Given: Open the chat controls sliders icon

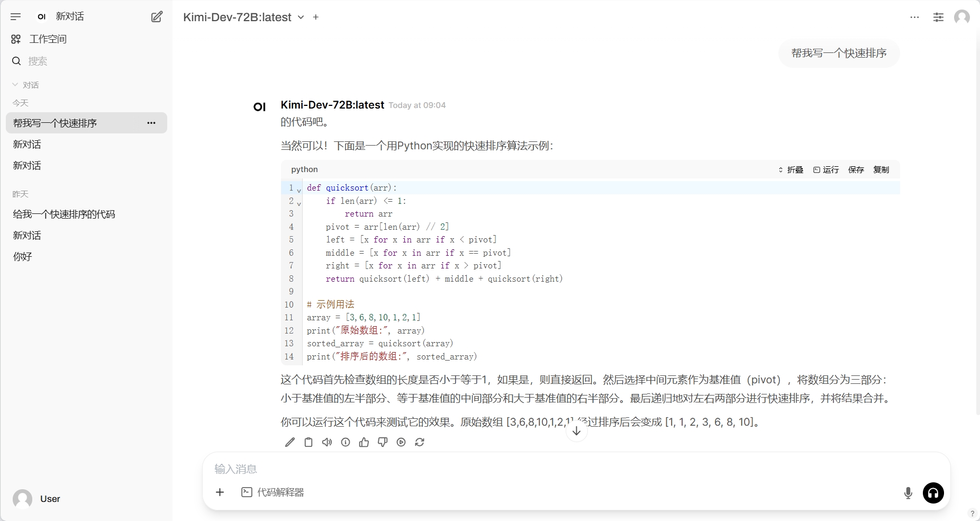Looking at the screenshot, I should 938,17.
